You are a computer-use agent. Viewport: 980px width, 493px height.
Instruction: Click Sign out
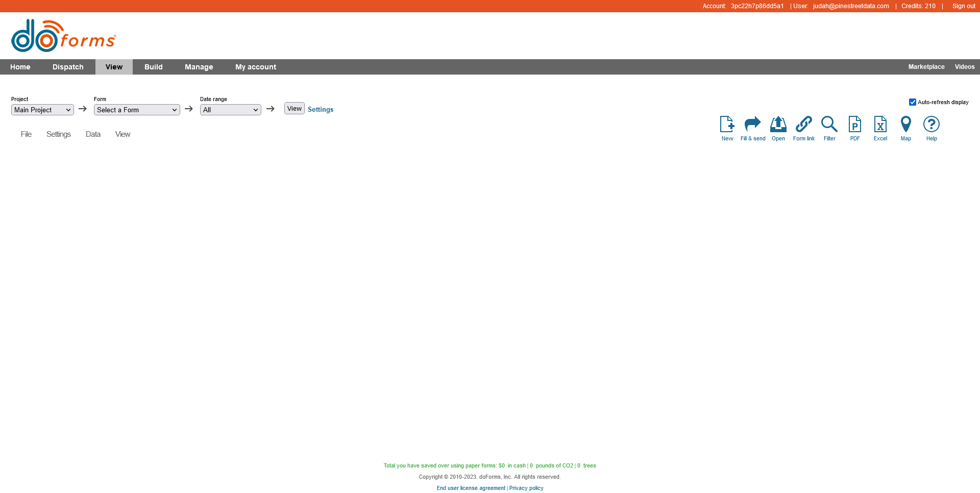[963, 6]
